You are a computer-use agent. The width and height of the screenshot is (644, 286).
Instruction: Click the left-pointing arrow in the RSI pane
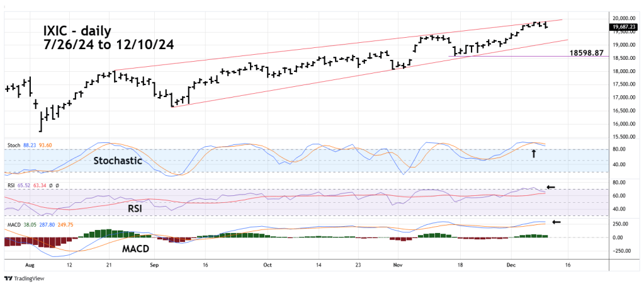point(551,187)
